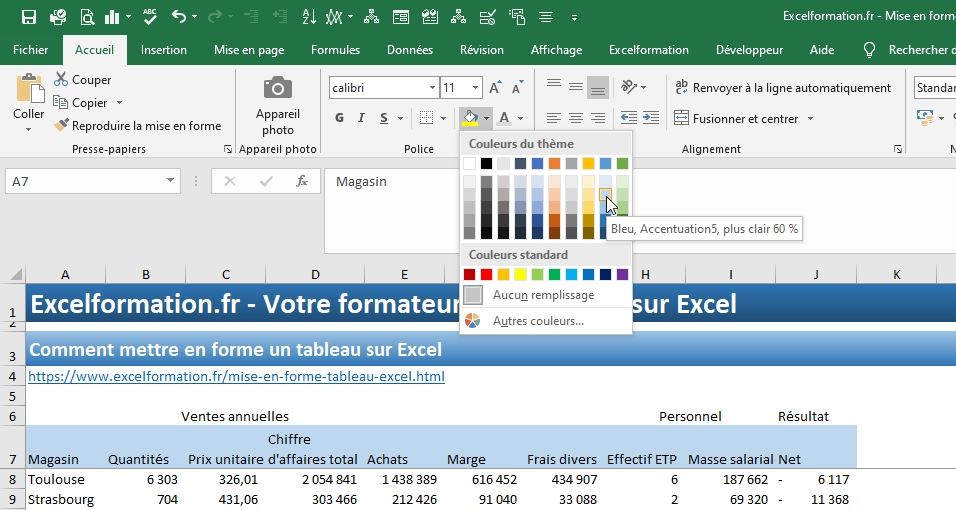Open Presse-papiers dialog launcher

coord(227,149)
